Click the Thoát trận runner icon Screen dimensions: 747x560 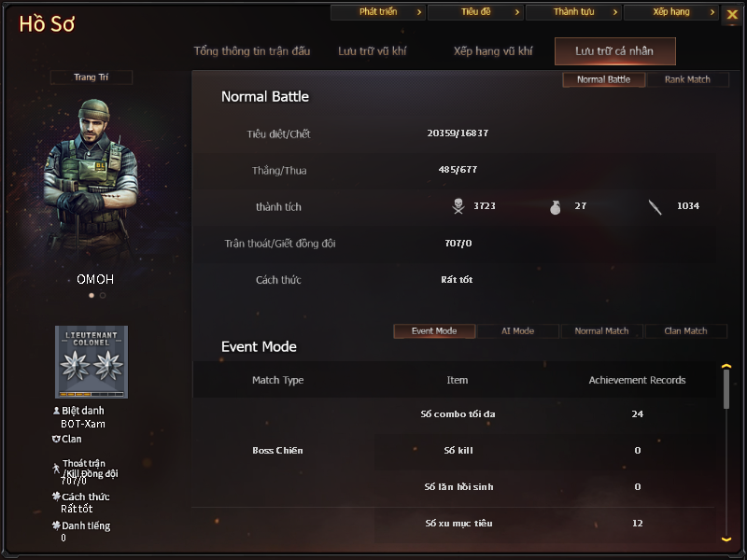pyautogui.click(x=56, y=469)
